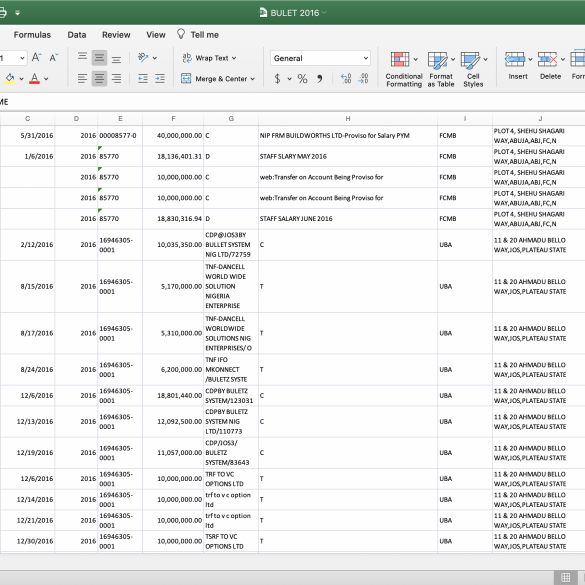Open the View tab
The width and height of the screenshot is (585, 585).
pyautogui.click(x=156, y=35)
